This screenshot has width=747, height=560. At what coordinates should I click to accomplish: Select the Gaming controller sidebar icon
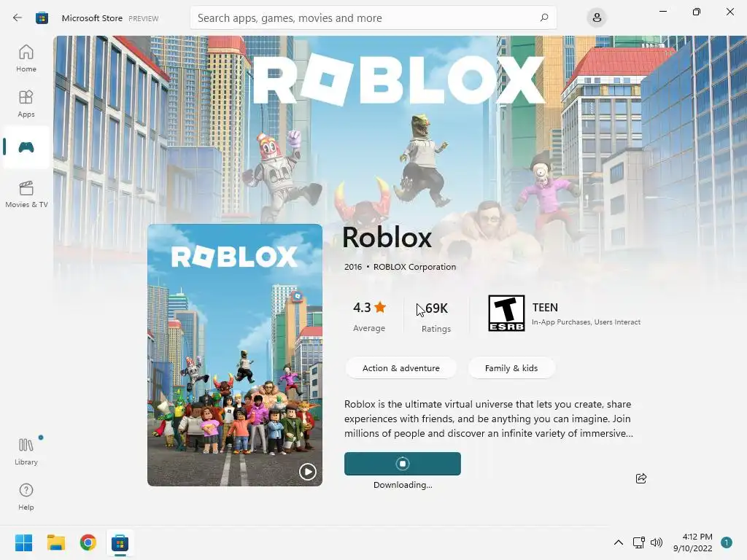(26, 147)
